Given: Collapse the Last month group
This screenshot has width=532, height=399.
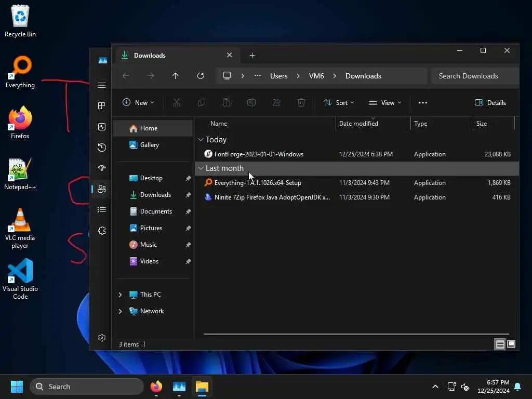Looking at the screenshot, I should [201, 168].
